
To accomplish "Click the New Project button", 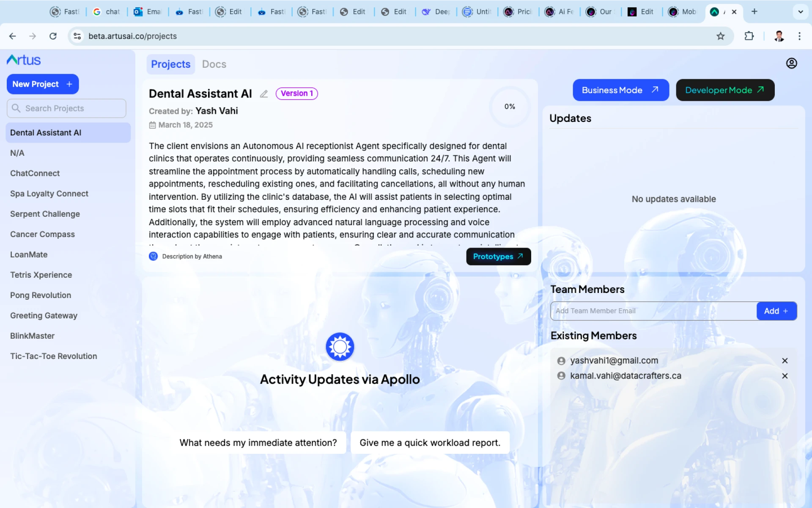I will (x=42, y=84).
